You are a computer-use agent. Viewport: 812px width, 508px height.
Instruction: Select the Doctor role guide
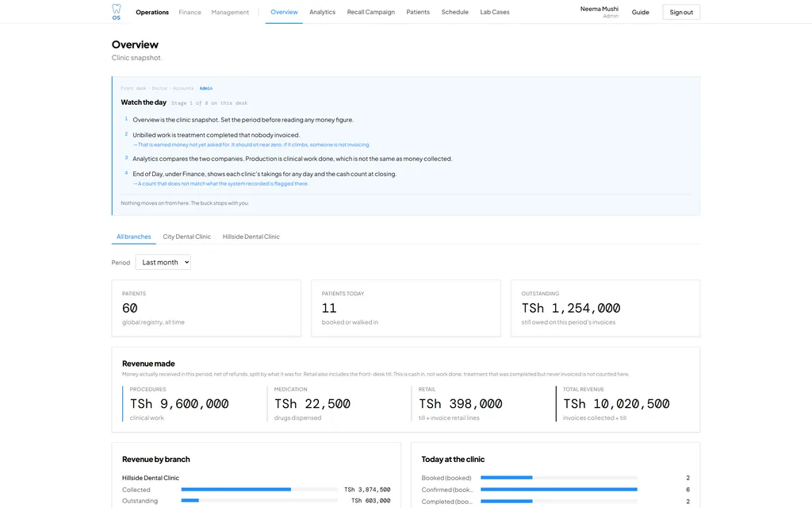[159, 88]
